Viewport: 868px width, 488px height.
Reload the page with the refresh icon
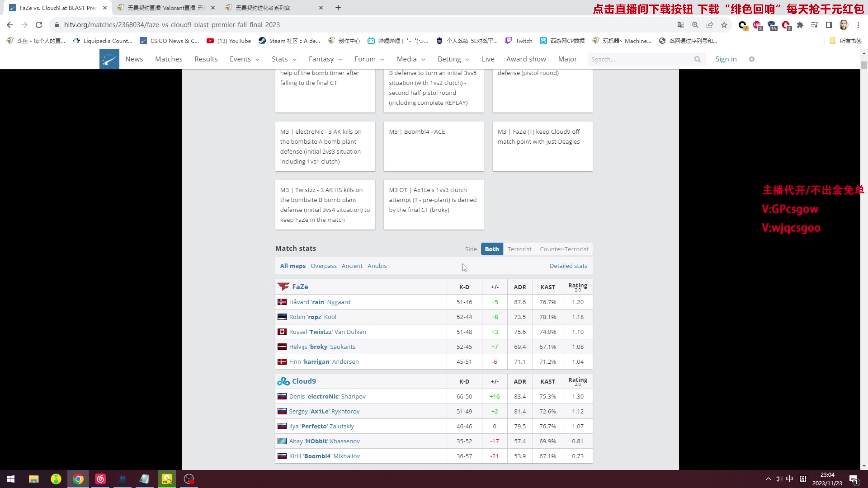pyautogui.click(x=39, y=25)
